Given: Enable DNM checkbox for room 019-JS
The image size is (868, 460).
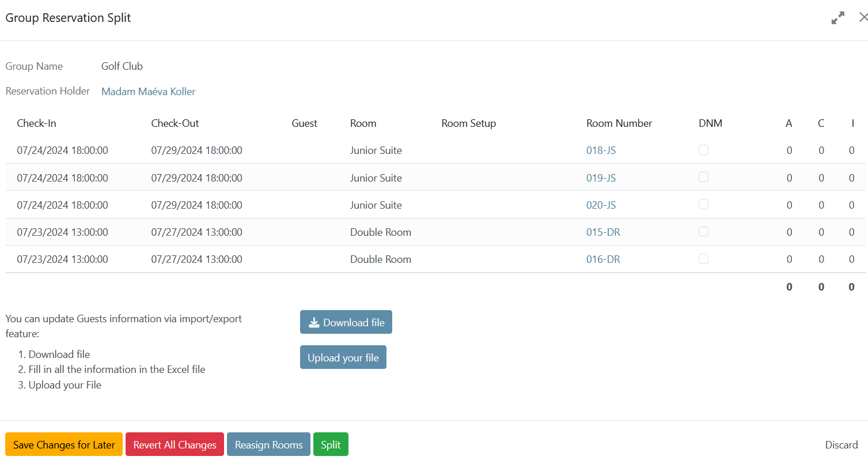Looking at the screenshot, I should [x=703, y=178].
